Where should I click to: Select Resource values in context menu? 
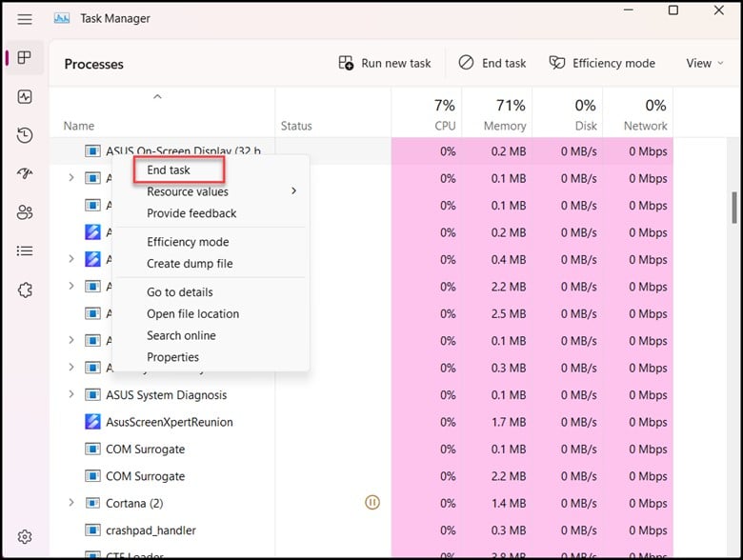coord(188,191)
